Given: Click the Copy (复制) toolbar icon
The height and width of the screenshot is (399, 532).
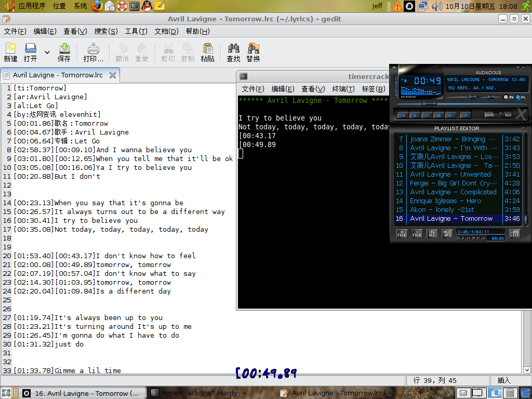Looking at the screenshot, I should pos(188,52).
